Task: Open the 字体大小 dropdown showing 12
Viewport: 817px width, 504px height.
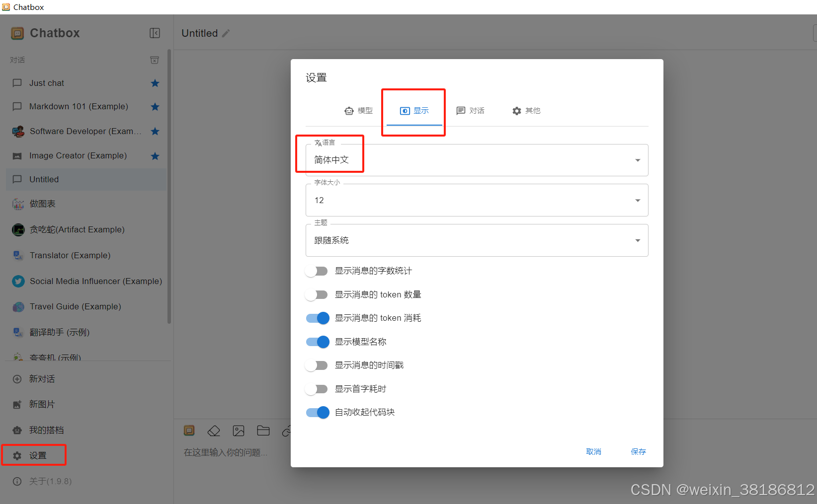Action: (x=477, y=200)
